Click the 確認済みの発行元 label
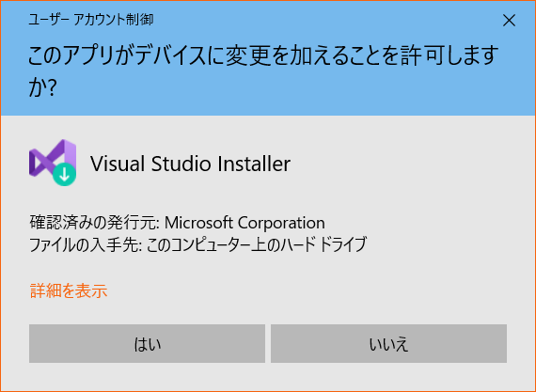Screen dimensions: 536x392 pyautogui.click(x=95, y=223)
